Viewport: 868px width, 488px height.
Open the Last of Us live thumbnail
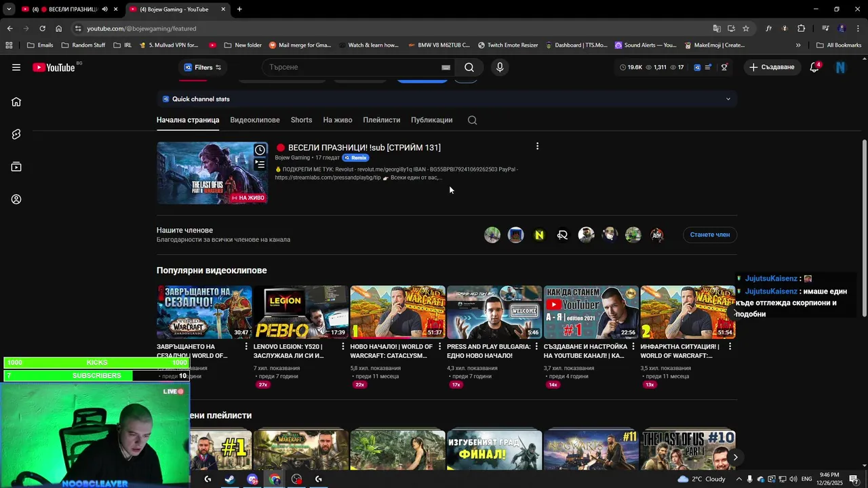click(x=212, y=173)
